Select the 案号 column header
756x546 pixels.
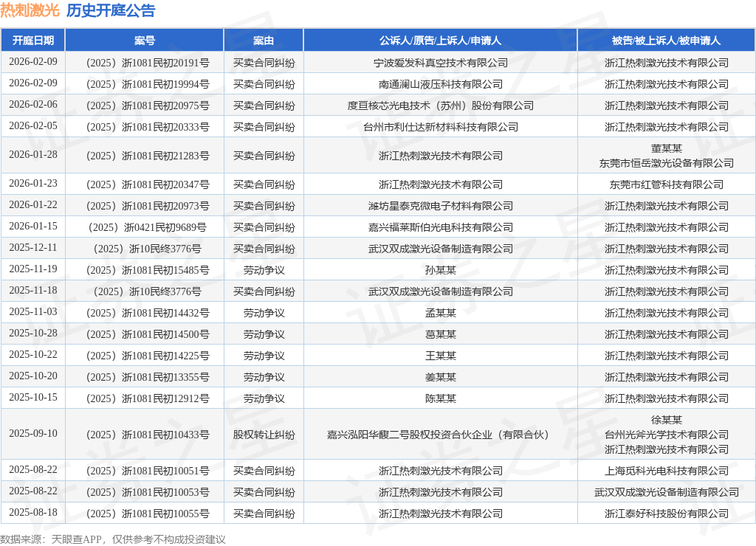[x=145, y=41]
